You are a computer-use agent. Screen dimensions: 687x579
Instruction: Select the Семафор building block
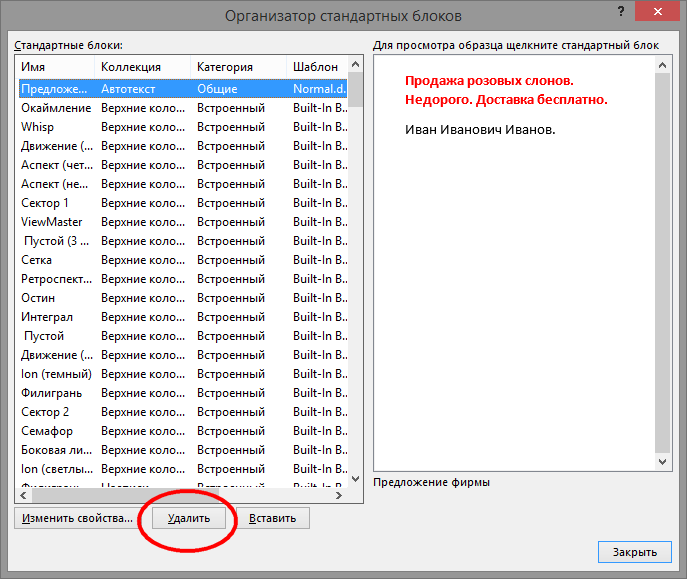[x=184, y=431]
